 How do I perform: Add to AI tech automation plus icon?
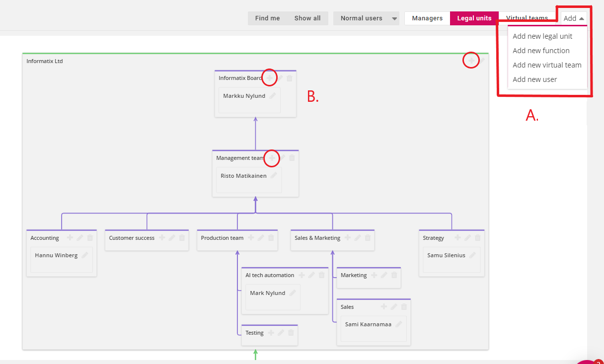pyautogui.click(x=302, y=275)
